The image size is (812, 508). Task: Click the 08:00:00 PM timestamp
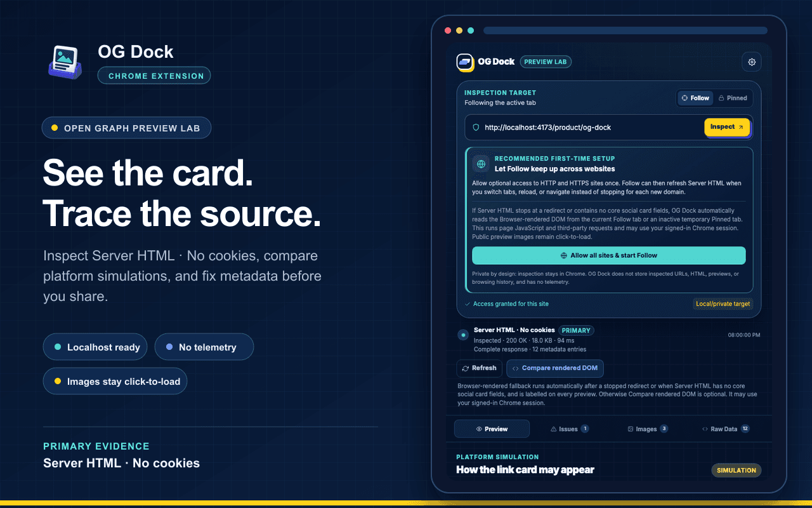click(744, 335)
